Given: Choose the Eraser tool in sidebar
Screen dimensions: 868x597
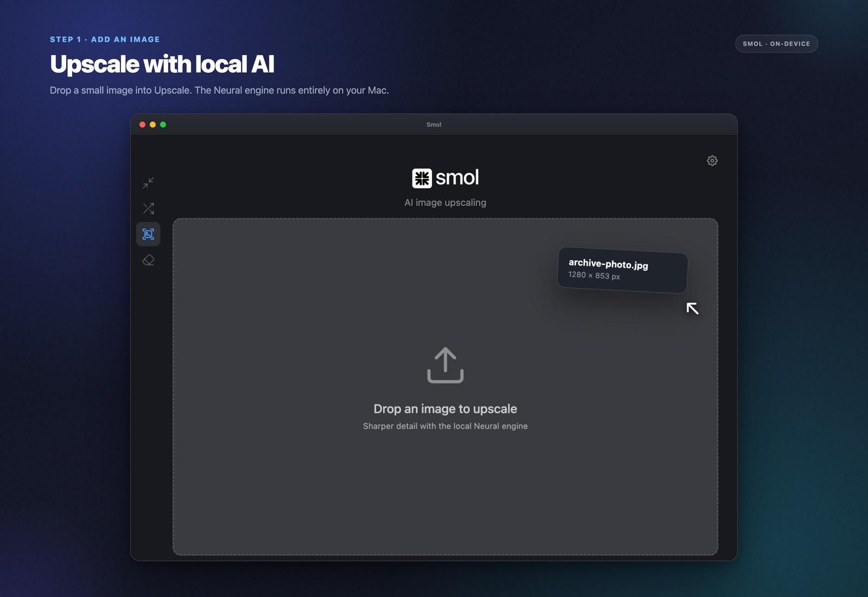Looking at the screenshot, I should click(x=148, y=260).
